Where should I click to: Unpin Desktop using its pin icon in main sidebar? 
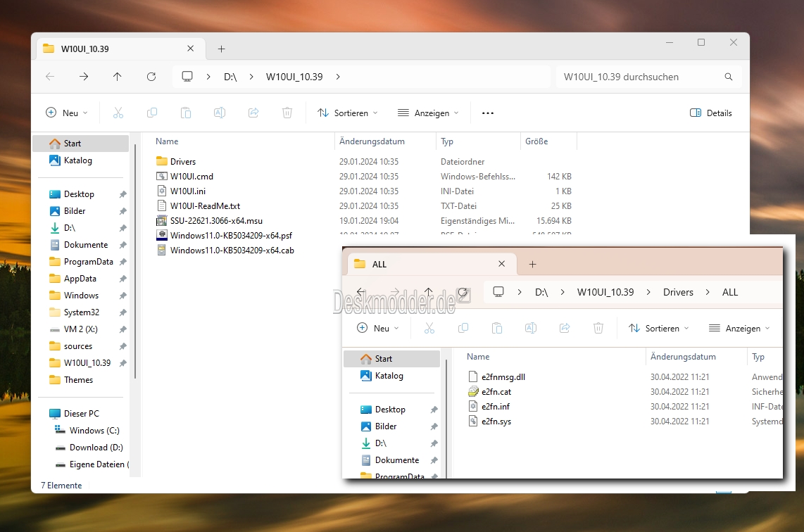tap(123, 194)
